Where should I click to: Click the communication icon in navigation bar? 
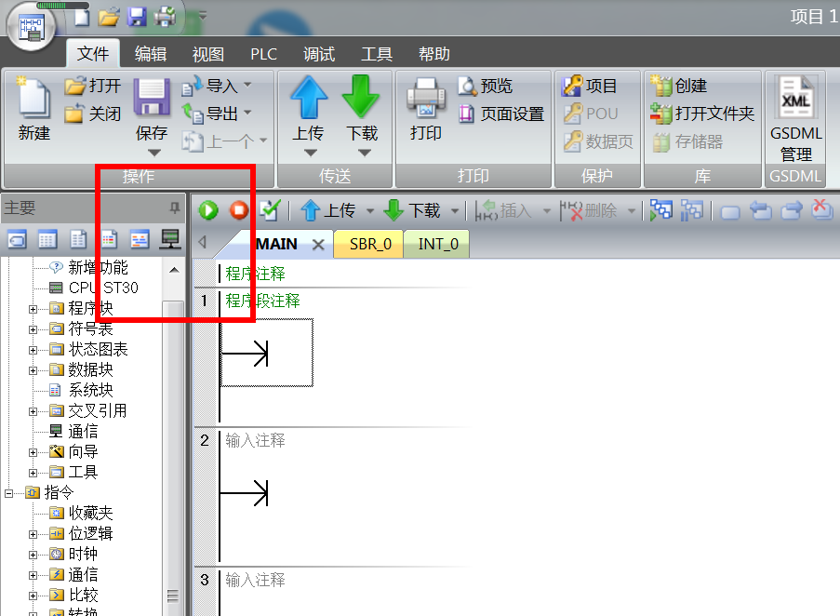170,239
